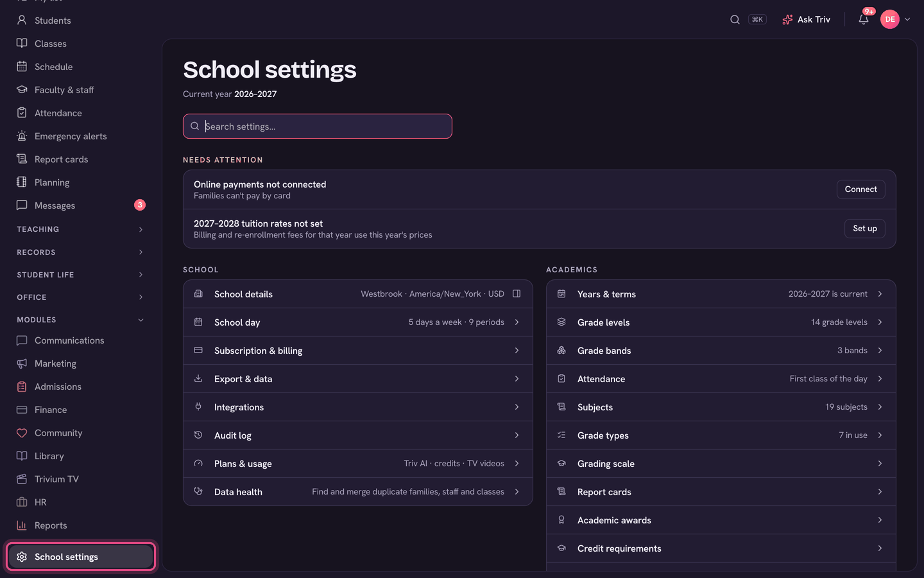Open Messages in the sidebar
This screenshot has height=578, width=924.
[80, 206]
